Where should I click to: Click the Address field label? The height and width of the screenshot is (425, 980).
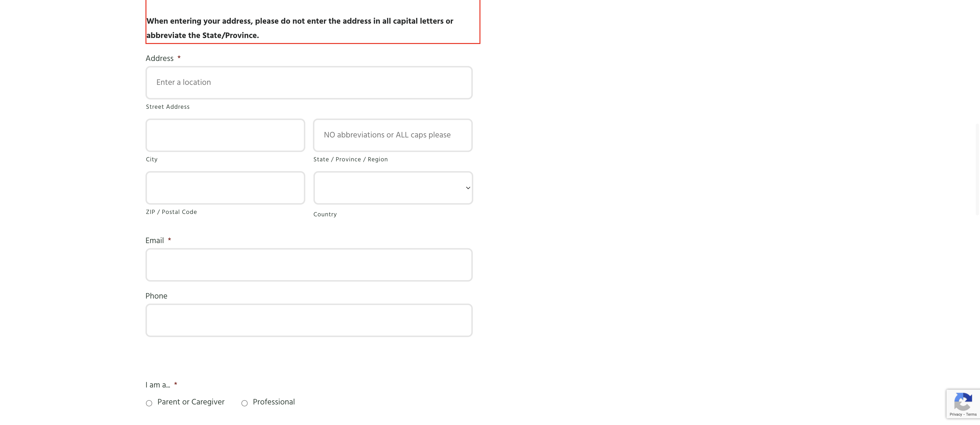159,58
